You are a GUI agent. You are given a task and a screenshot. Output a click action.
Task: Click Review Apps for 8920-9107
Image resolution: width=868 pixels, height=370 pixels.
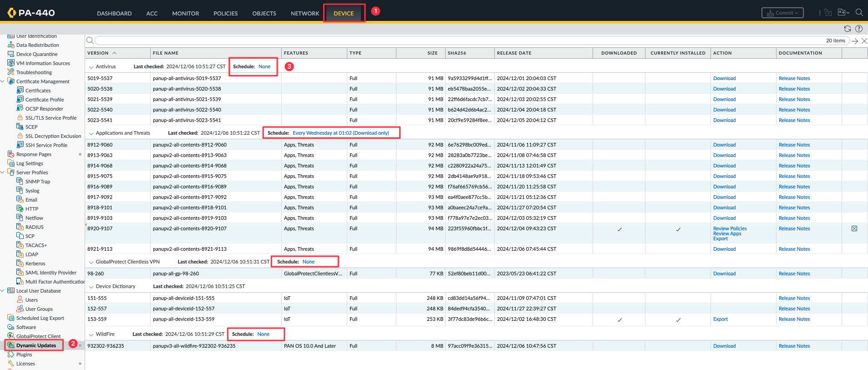click(727, 233)
